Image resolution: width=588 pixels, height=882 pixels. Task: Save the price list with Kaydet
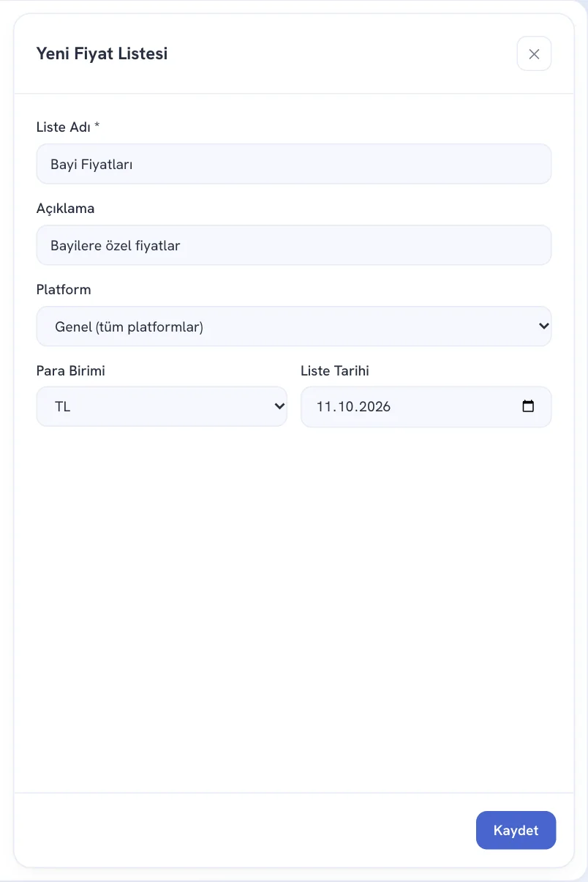pyautogui.click(x=516, y=830)
